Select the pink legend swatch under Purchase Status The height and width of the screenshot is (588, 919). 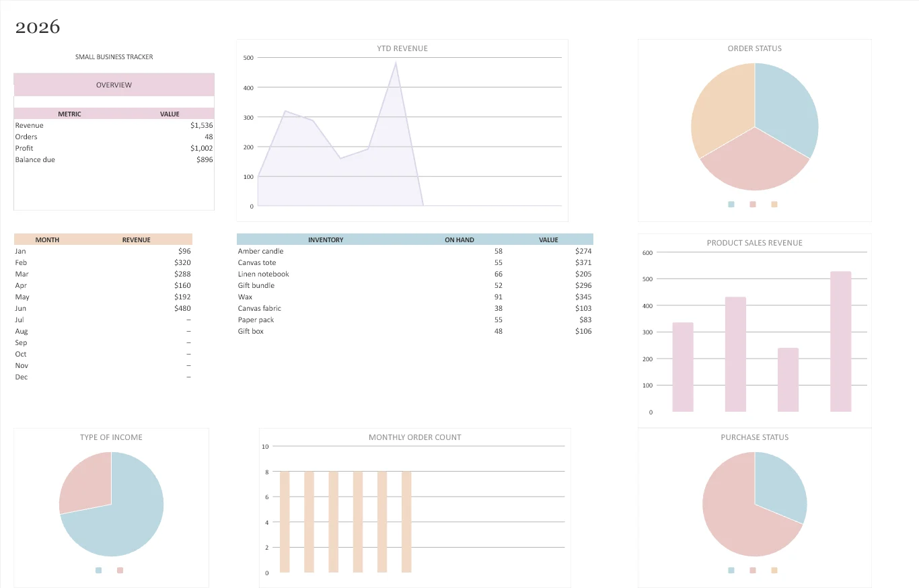click(753, 570)
